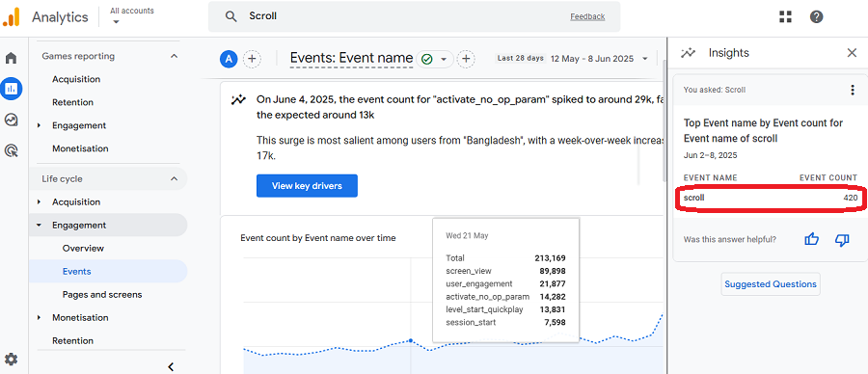Expand Engagement under Games reporting

coord(40,125)
